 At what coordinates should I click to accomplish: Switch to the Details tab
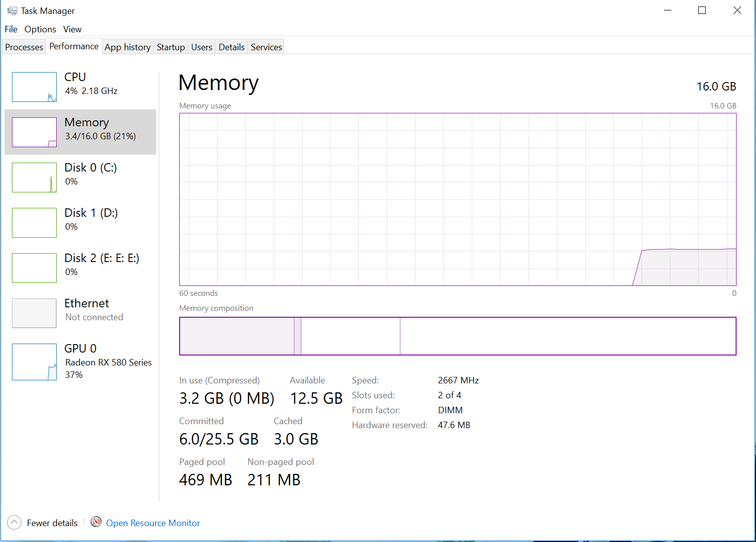(x=231, y=47)
